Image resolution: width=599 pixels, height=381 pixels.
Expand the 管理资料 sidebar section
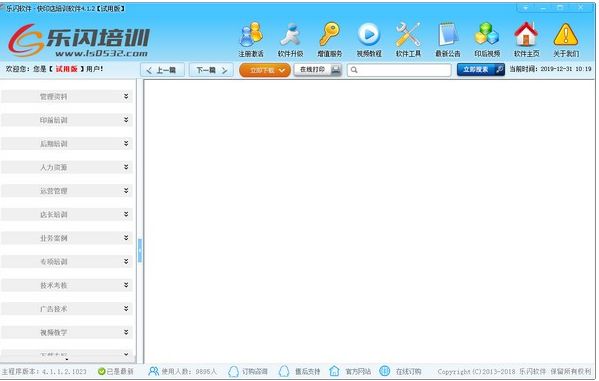coord(67,97)
